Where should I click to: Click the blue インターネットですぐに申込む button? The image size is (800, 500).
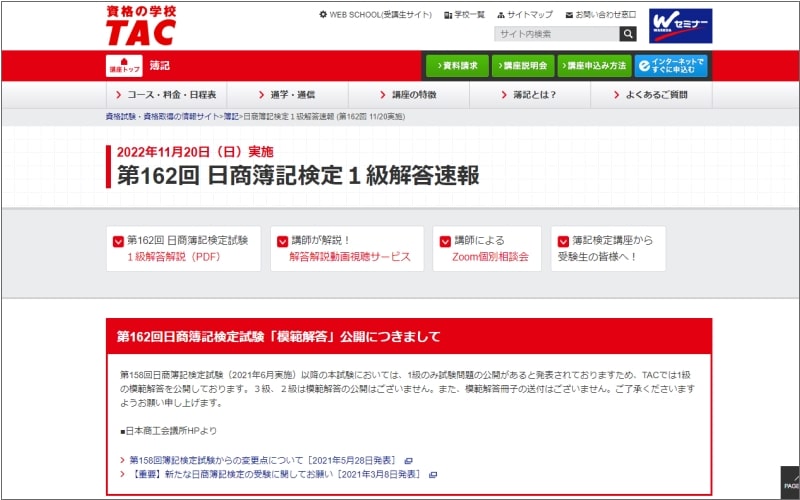(x=671, y=66)
